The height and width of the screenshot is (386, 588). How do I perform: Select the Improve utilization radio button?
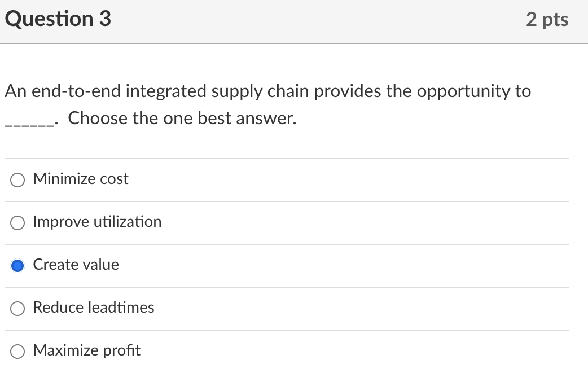pyautogui.click(x=17, y=222)
